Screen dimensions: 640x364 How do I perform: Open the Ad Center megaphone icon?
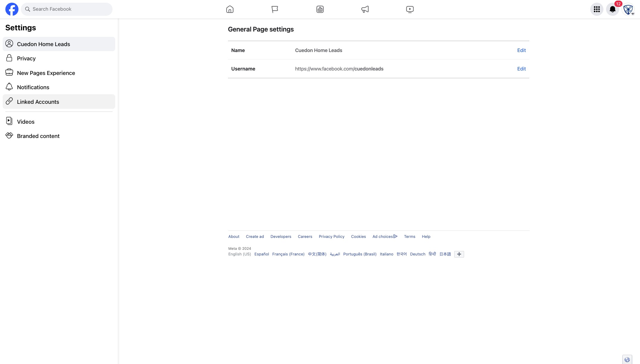click(365, 9)
